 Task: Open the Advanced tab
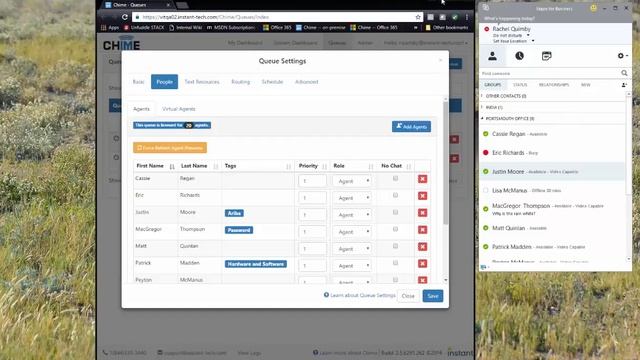point(307,82)
